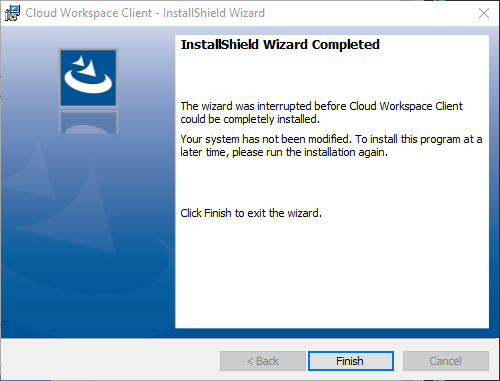Image resolution: width=500 pixels, height=381 pixels.
Task: Click the 'wizard was interrupted' message text
Action: pos(321,112)
